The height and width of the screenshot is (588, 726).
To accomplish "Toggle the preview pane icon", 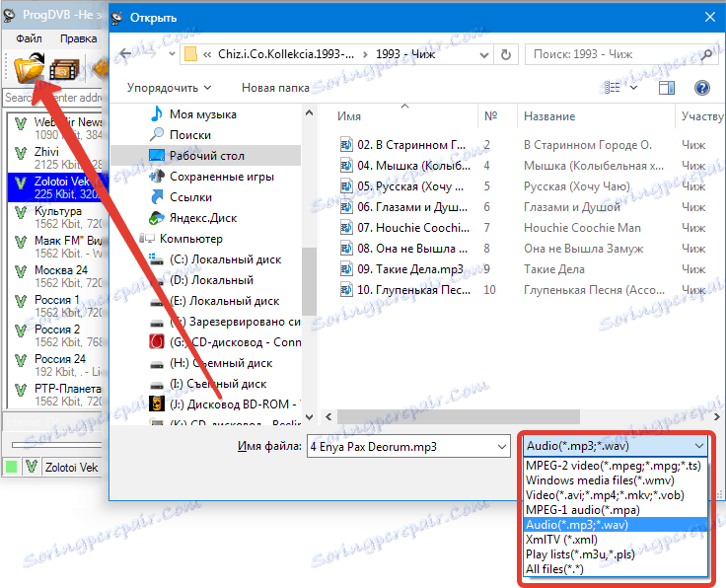I will click(667, 88).
